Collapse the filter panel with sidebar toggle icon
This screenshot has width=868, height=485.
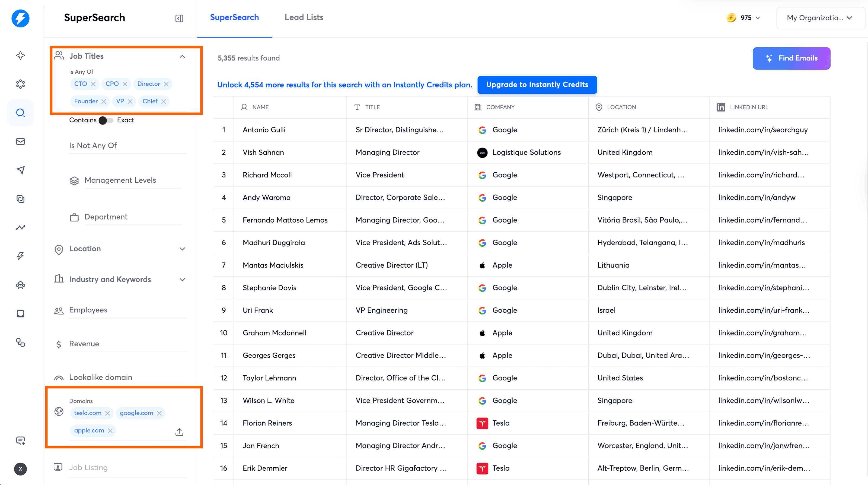179,18
